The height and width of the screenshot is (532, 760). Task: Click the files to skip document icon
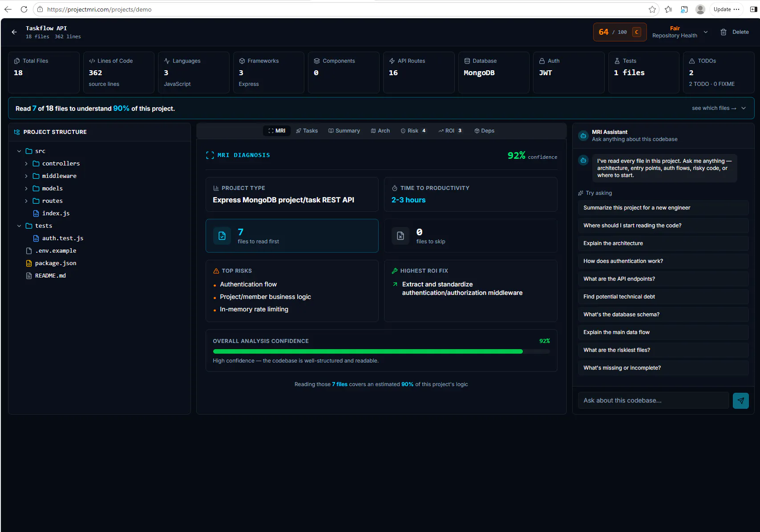pyautogui.click(x=400, y=236)
